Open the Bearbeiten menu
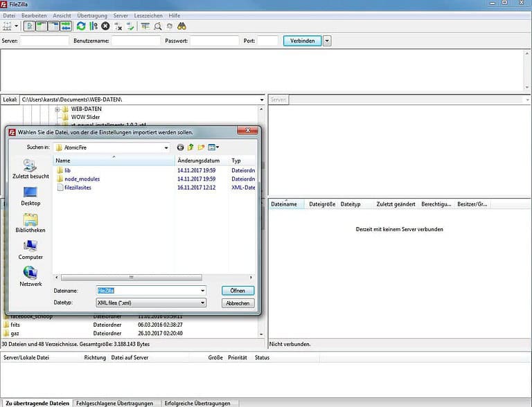 click(34, 16)
